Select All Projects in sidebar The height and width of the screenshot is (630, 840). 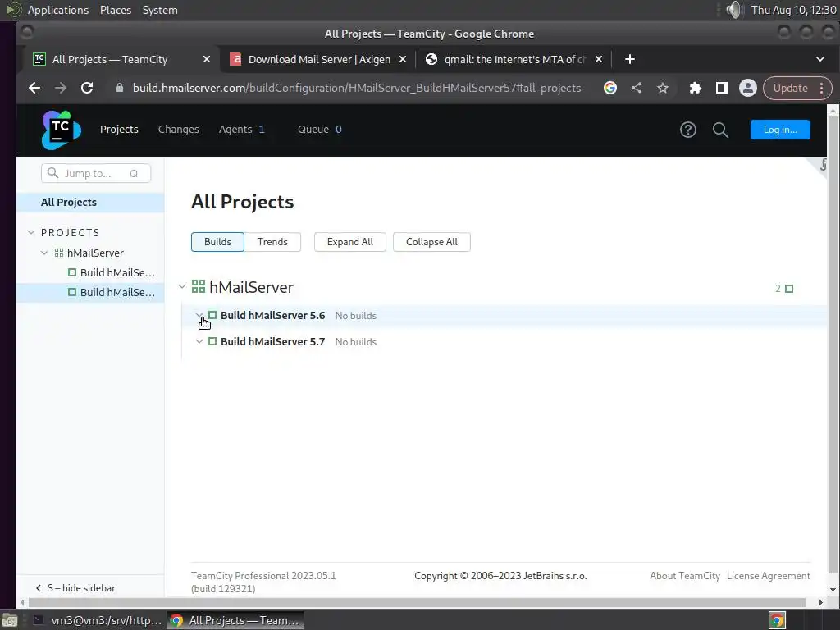tap(90, 203)
